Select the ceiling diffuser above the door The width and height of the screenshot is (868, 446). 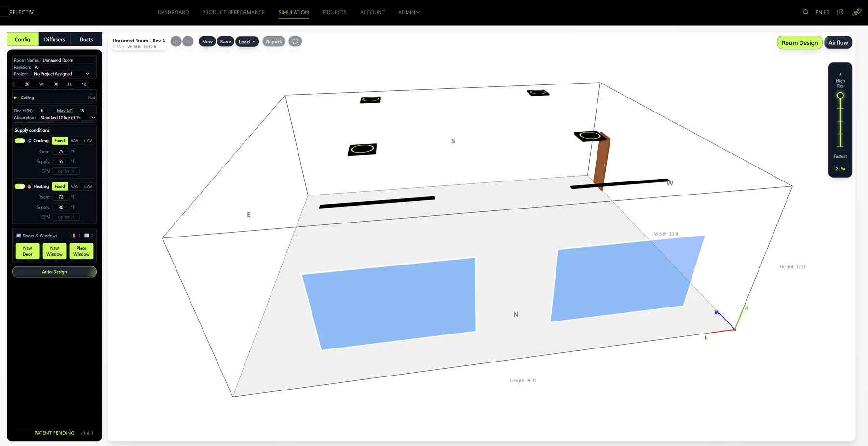[589, 136]
